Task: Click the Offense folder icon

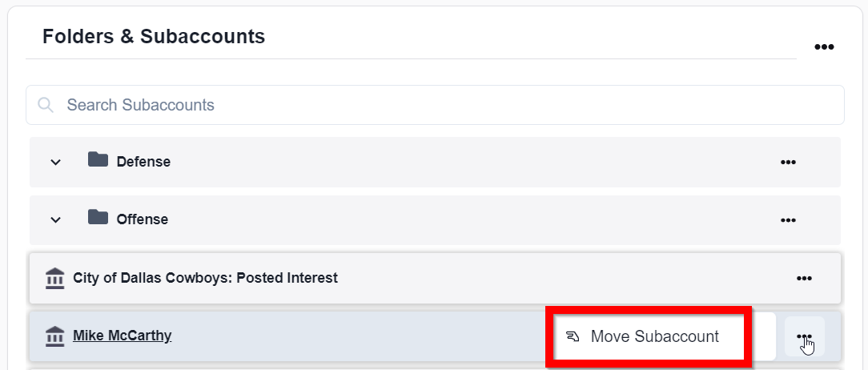Action: [98, 218]
